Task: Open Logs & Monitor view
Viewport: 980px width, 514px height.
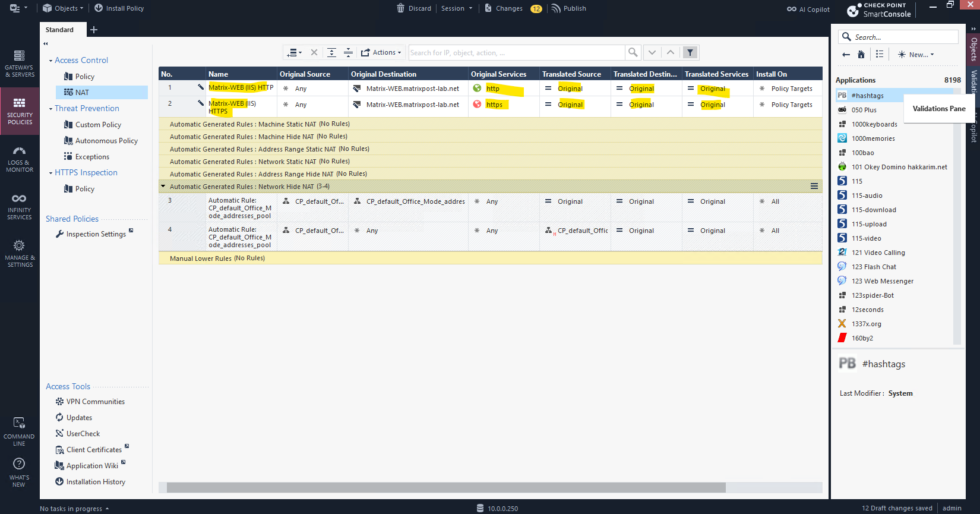Action: (x=20, y=159)
